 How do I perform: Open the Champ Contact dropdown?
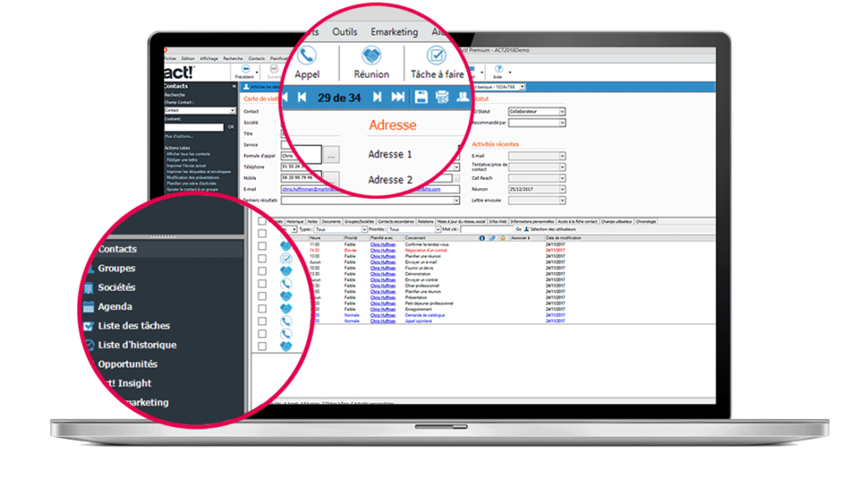tap(200, 111)
